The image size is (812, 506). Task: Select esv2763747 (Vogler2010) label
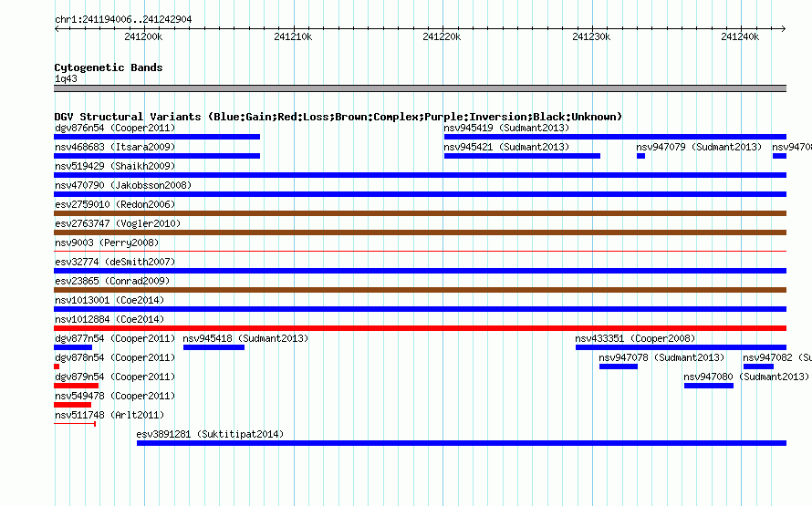coord(118,223)
